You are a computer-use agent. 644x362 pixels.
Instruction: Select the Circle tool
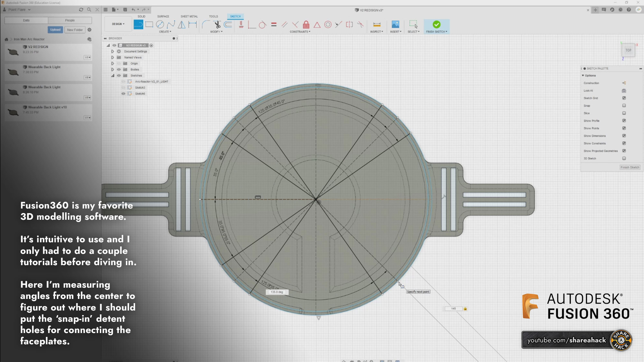pyautogui.click(x=160, y=24)
